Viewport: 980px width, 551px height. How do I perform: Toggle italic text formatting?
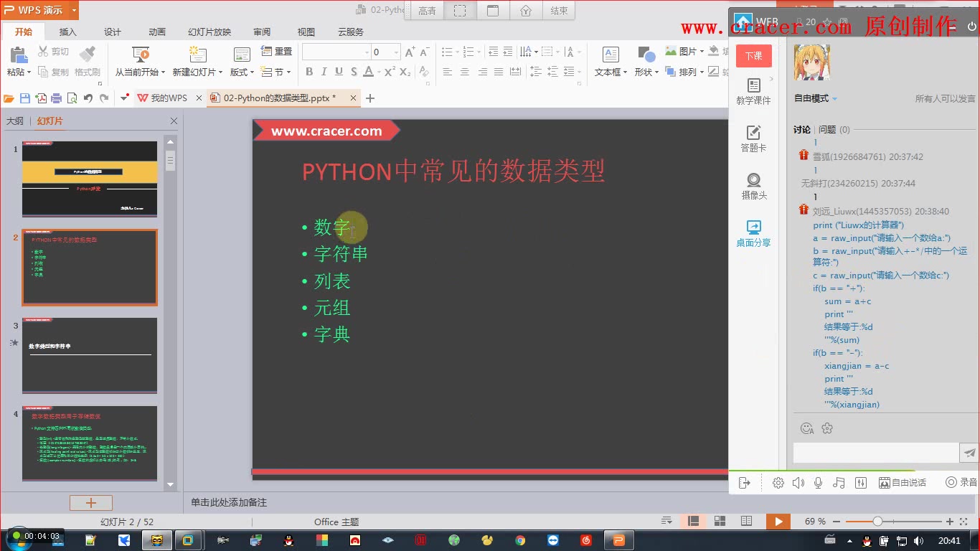(x=324, y=72)
